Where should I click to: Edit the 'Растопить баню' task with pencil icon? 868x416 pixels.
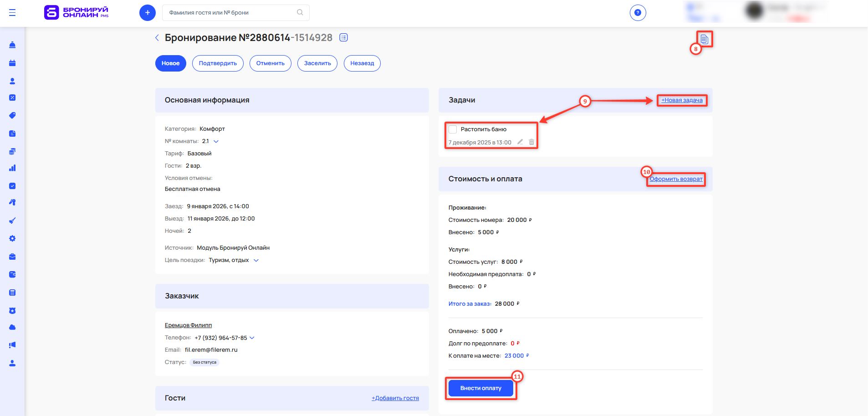520,142
